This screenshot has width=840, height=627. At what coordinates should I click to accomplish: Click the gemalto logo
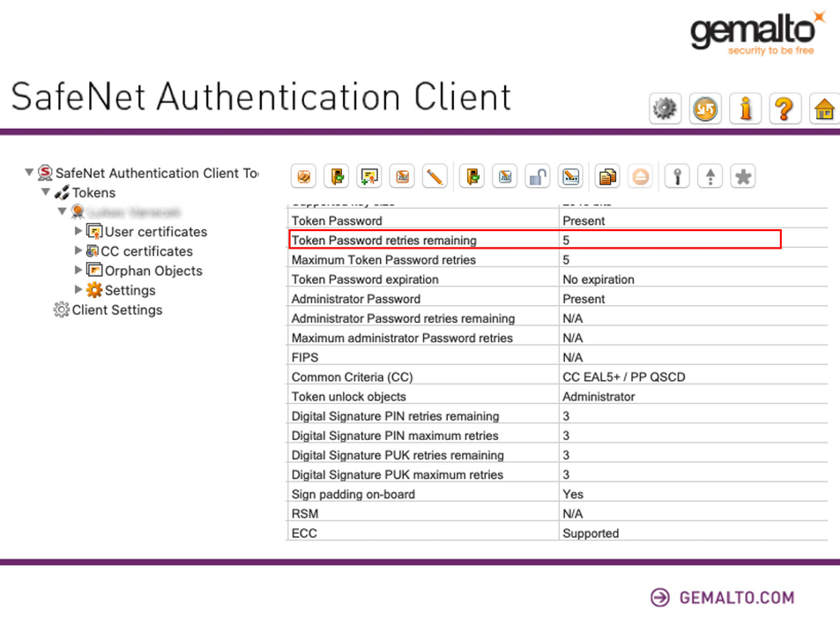757,33
